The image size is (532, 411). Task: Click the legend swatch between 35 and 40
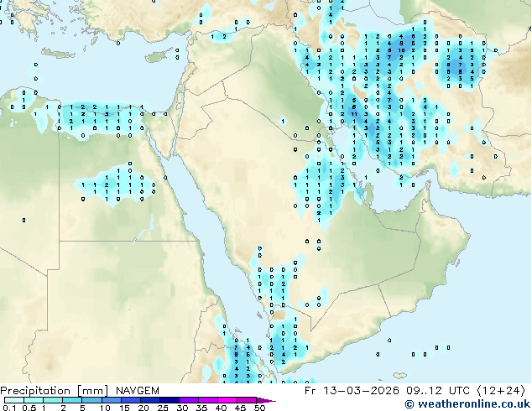(x=207, y=400)
